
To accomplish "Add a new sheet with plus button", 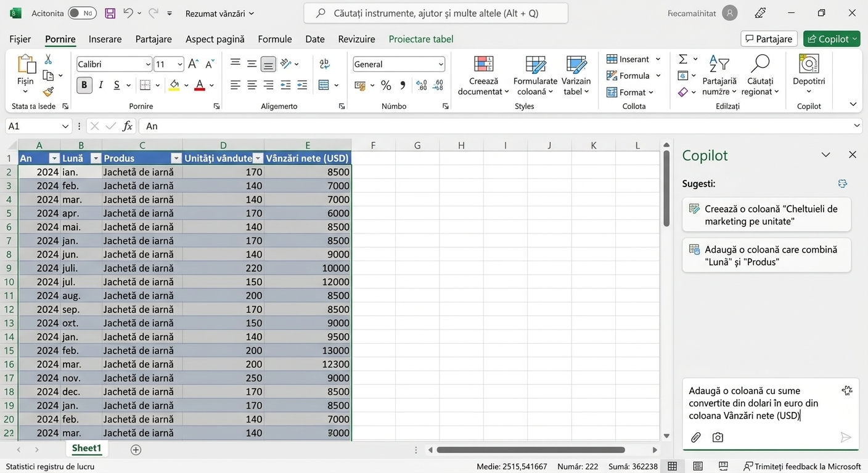I will 136,450.
